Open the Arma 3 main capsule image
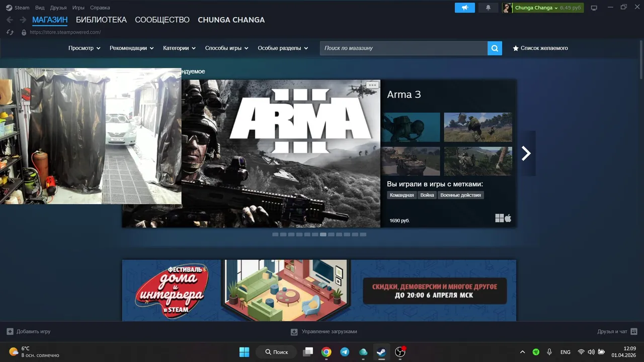 coord(281,153)
